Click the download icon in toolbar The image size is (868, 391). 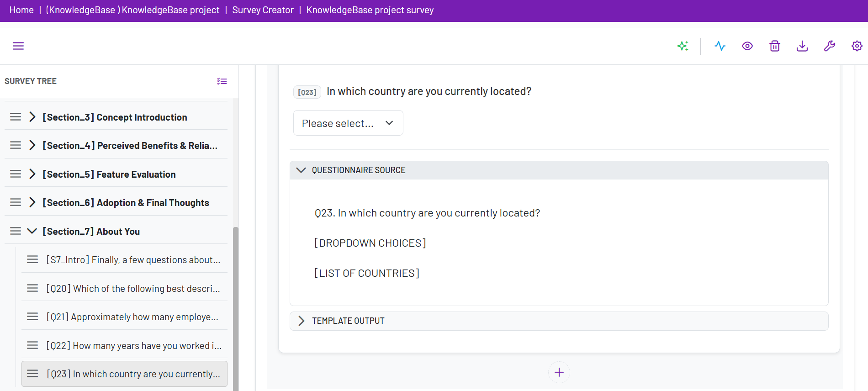802,46
